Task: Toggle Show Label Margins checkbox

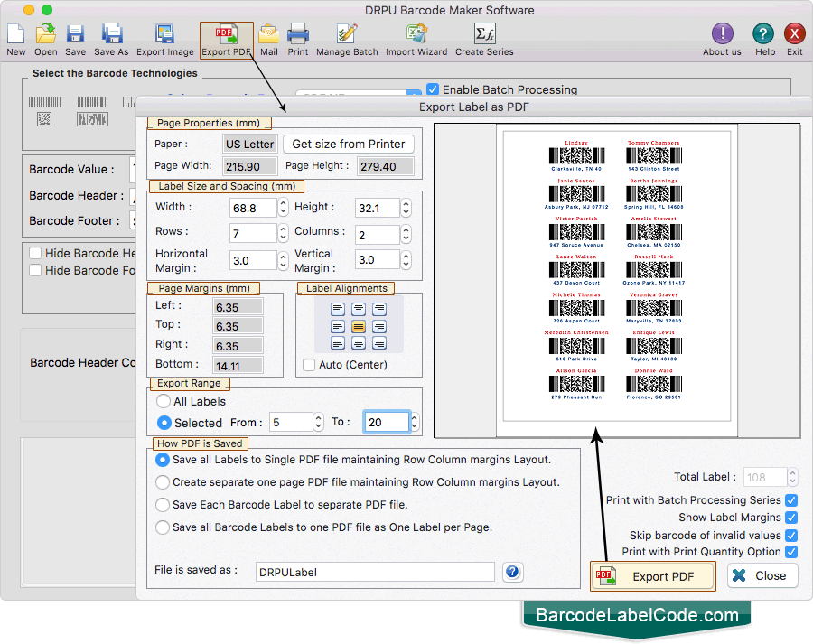Action: (791, 518)
